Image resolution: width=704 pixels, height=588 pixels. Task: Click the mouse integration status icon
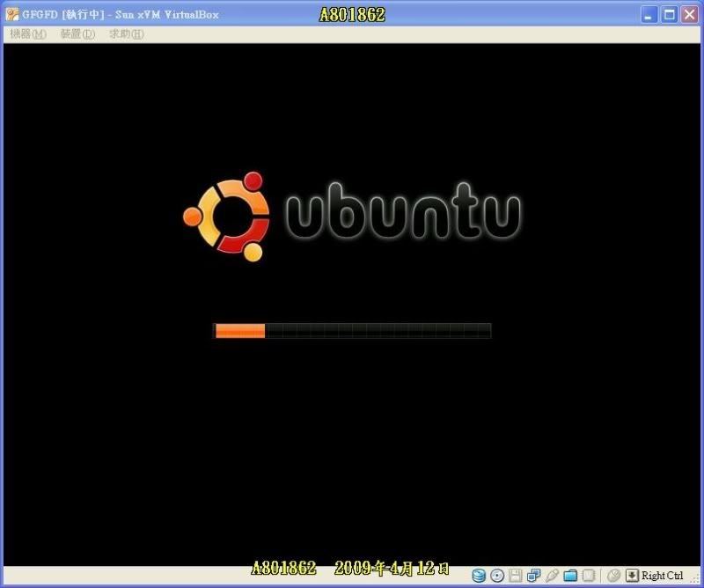[613, 576]
